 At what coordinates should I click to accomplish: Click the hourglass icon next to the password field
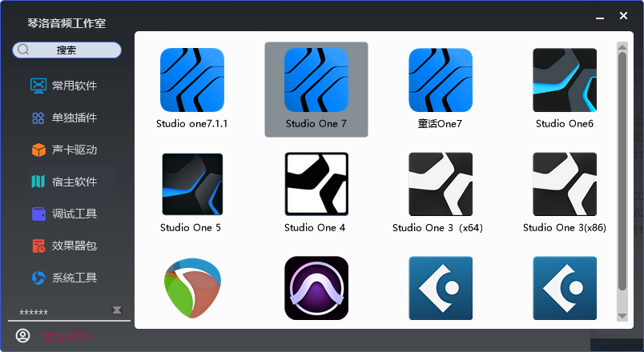(117, 310)
